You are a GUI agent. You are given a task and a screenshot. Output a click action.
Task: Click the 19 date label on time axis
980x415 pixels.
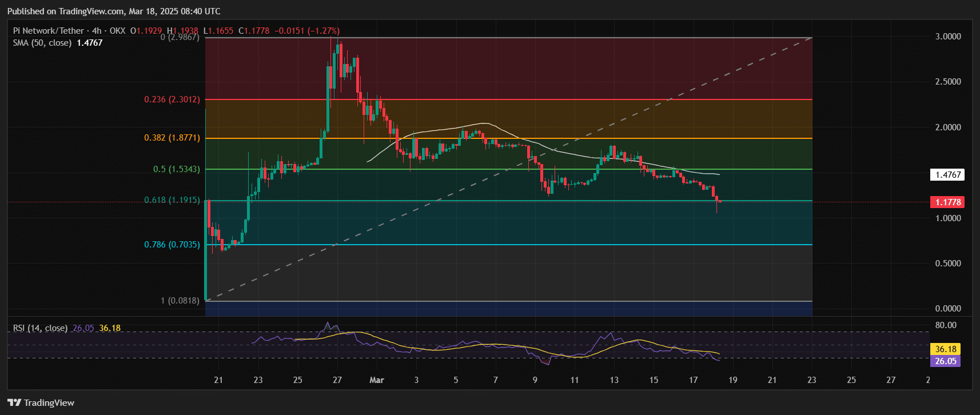click(x=733, y=380)
